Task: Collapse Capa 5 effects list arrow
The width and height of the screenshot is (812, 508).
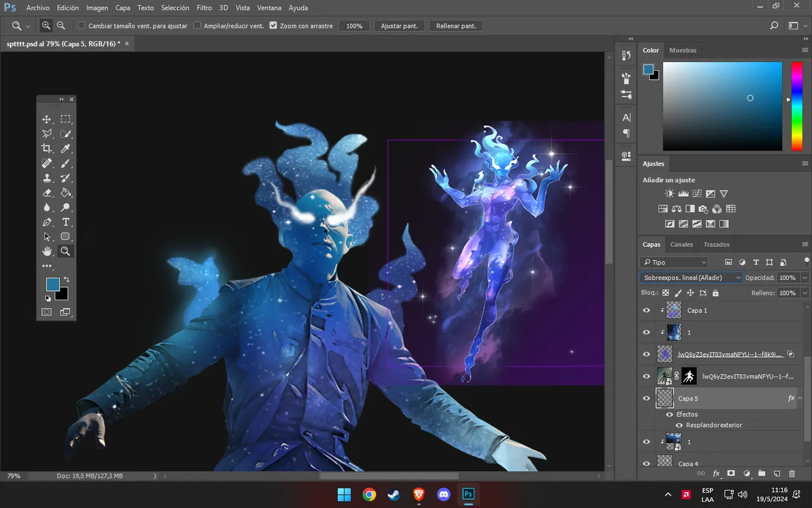Action: 799,398
